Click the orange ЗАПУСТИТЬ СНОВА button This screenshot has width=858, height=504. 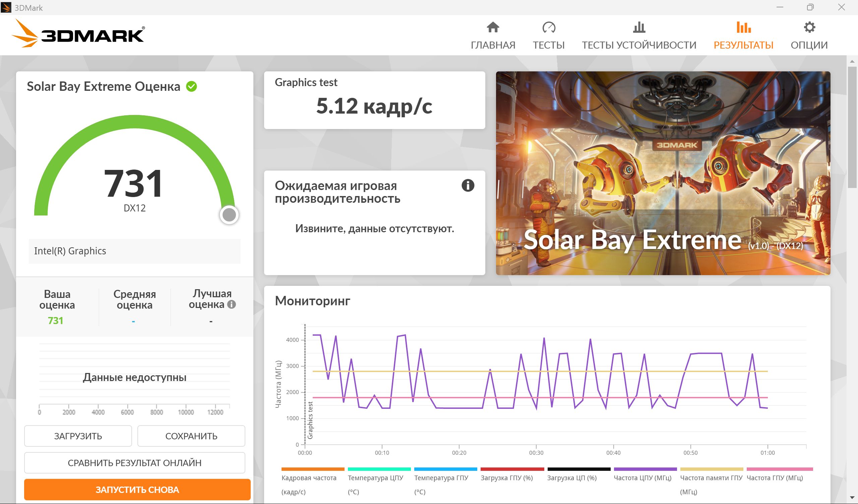pyautogui.click(x=137, y=490)
